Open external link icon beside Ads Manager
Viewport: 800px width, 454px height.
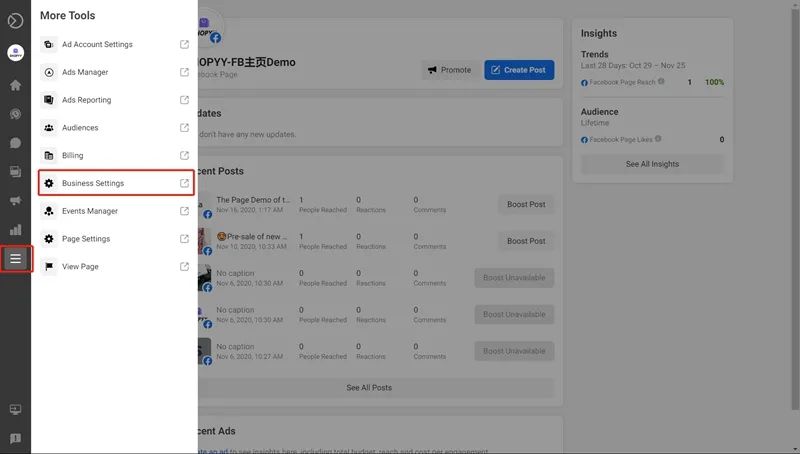coord(184,72)
